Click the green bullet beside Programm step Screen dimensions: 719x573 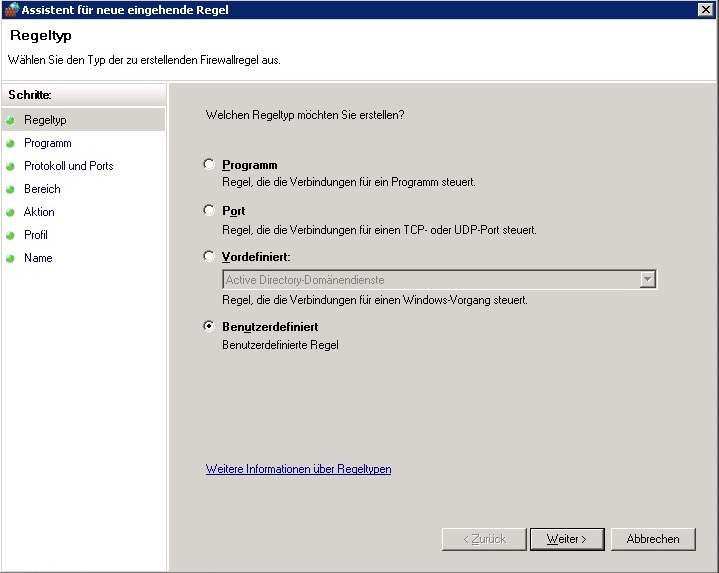click(x=11, y=143)
